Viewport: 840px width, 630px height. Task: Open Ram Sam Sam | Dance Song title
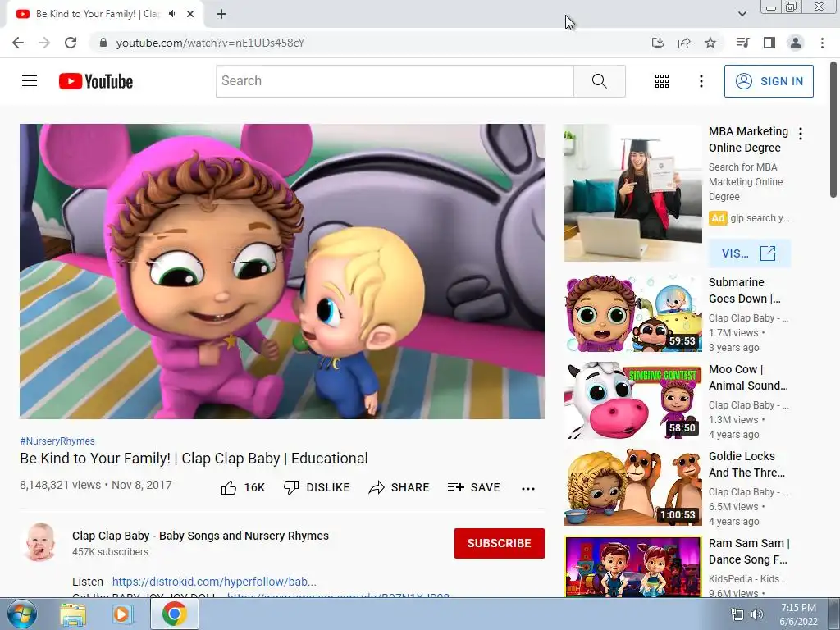pyautogui.click(x=749, y=550)
